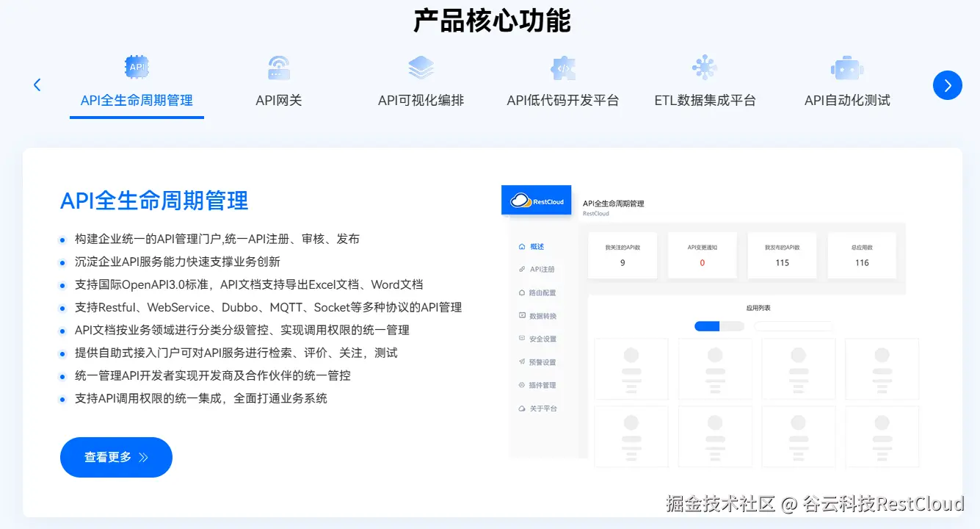Click the robot icon above API自动化测试
Image resolution: width=980 pixels, height=529 pixels.
coord(847,68)
